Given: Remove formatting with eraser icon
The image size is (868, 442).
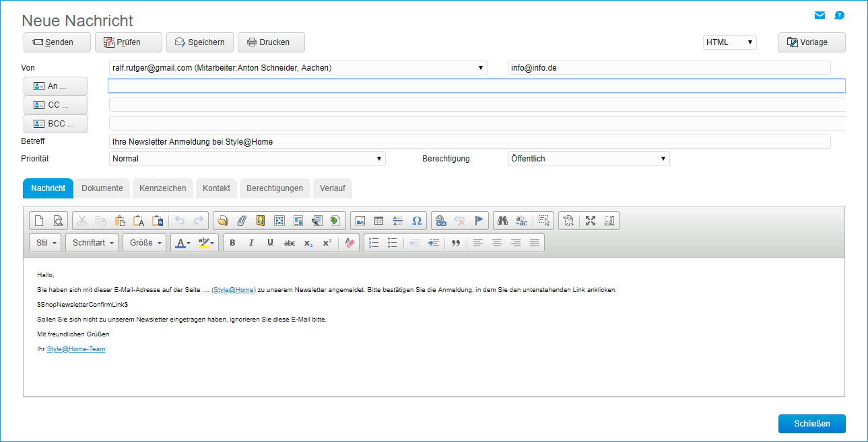Looking at the screenshot, I should pyautogui.click(x=349, y=243).
